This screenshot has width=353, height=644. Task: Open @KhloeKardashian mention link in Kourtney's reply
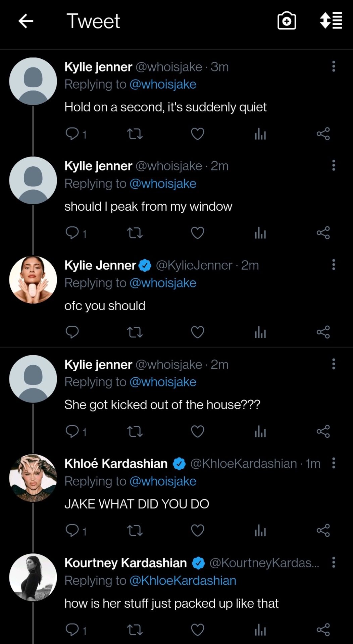point(183,581)
